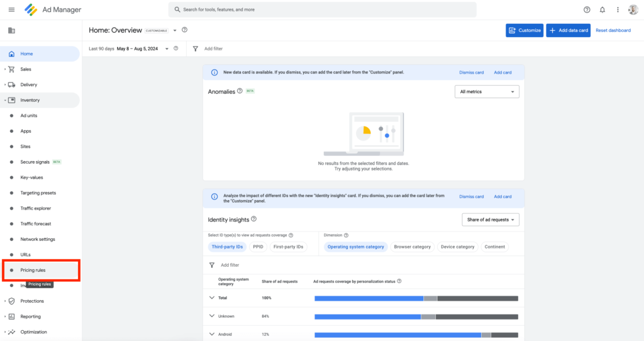Go to Ad units in the sidebar
Image resolution: width=644 pixels, height=341 pixels.
click(x=29, y=116)
